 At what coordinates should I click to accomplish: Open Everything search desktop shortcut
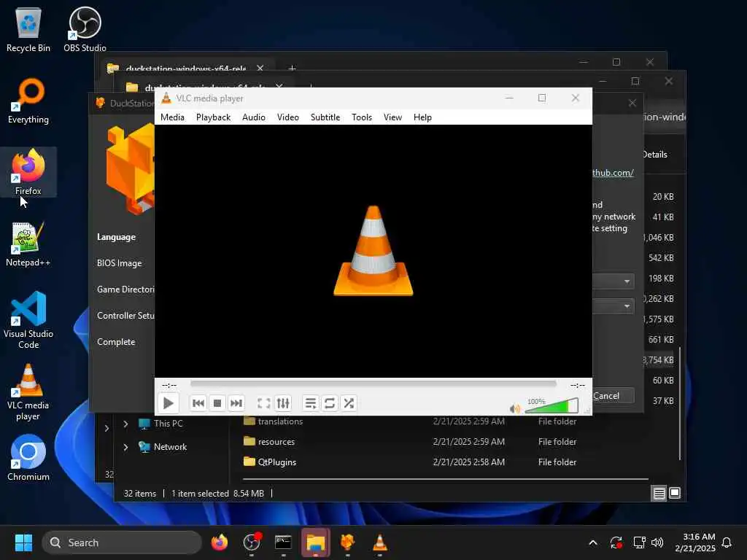28,101
